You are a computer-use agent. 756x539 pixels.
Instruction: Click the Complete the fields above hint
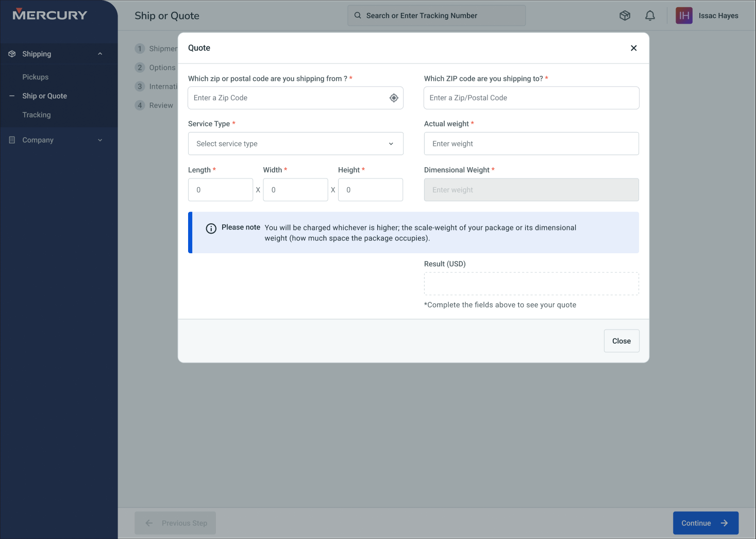coord(500,305)
